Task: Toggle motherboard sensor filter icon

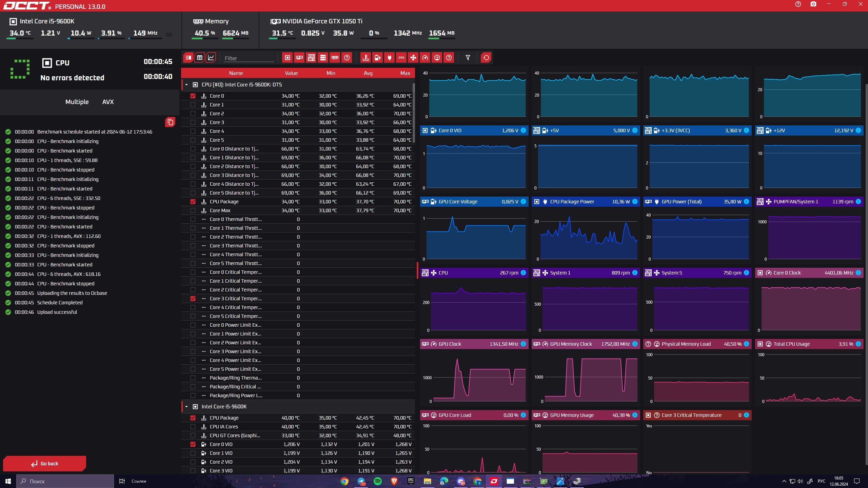Action: (x=311, y=58)
